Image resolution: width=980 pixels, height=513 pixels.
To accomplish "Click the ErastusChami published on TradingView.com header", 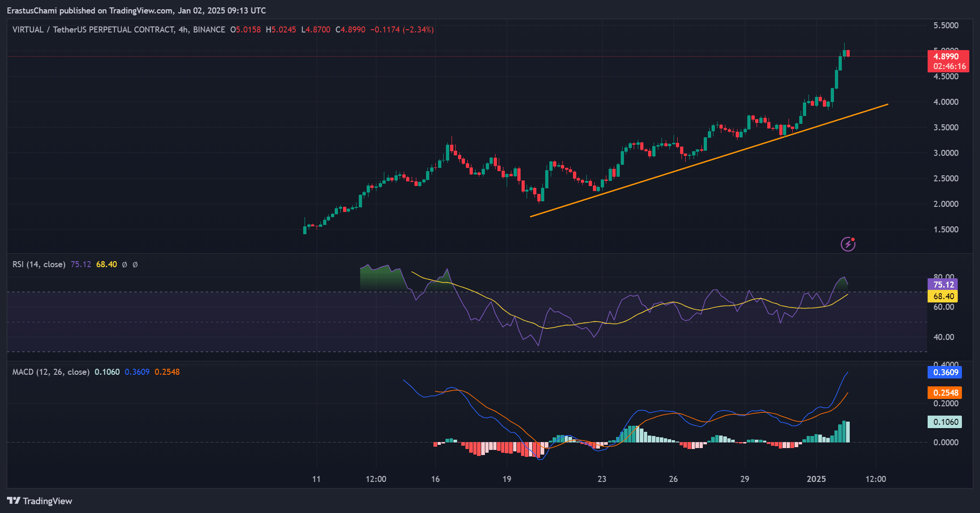I will [136, 10].
